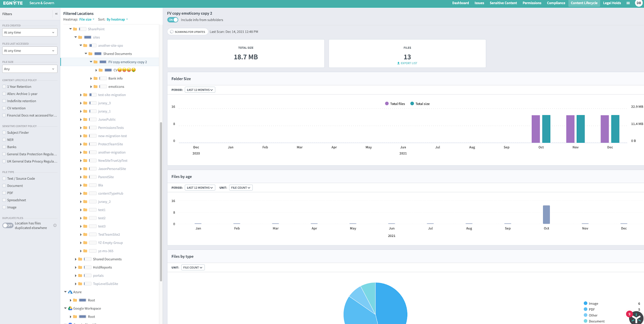Open the hamburger menu in top bar
The image size is (644, 324).
[628, 3]
